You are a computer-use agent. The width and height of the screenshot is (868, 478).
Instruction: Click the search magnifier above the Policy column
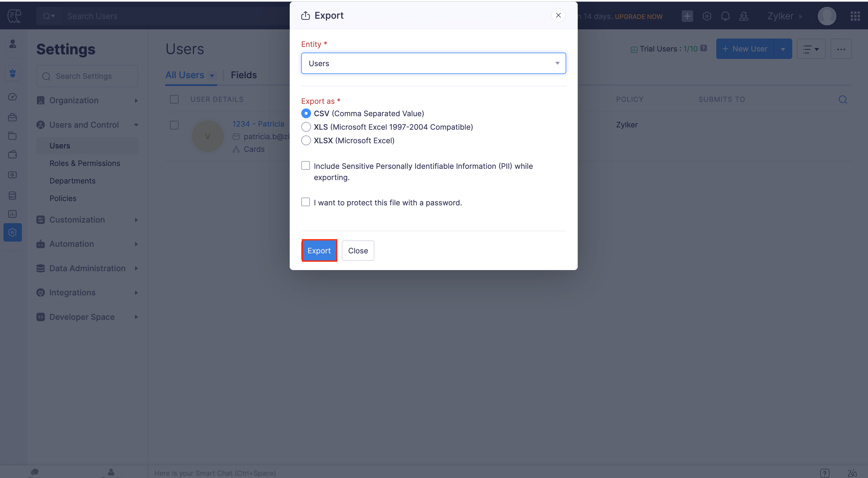click(x=843, y=99)
